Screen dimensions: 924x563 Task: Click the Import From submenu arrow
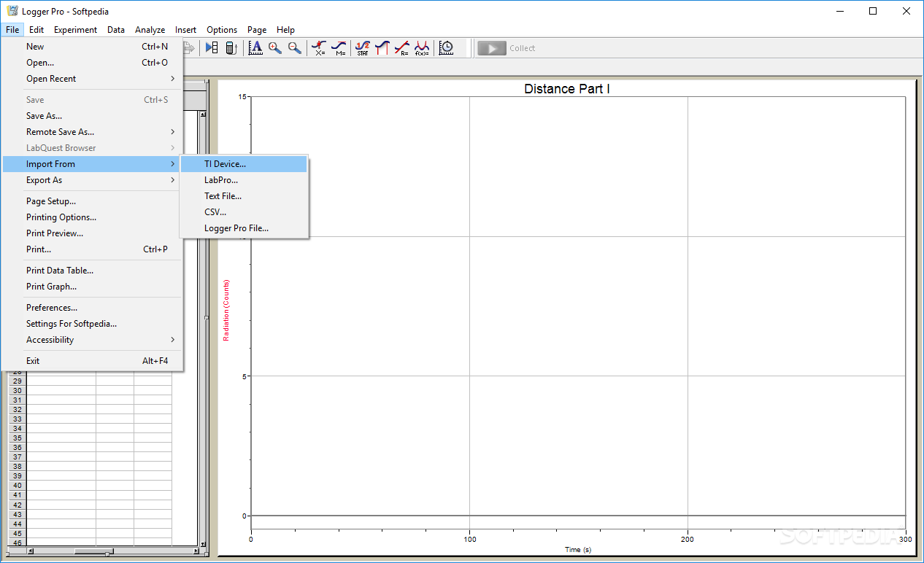[x=173, y=164]
